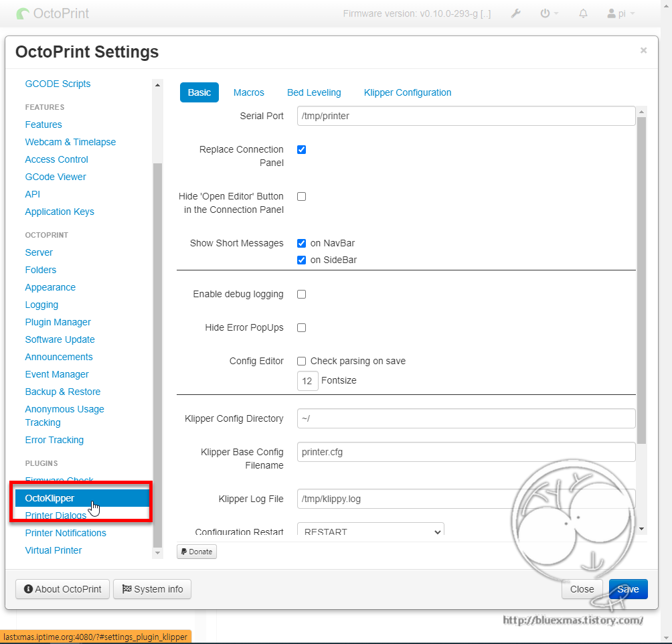Open GCode Viewer settings

[x=56, y=177]
